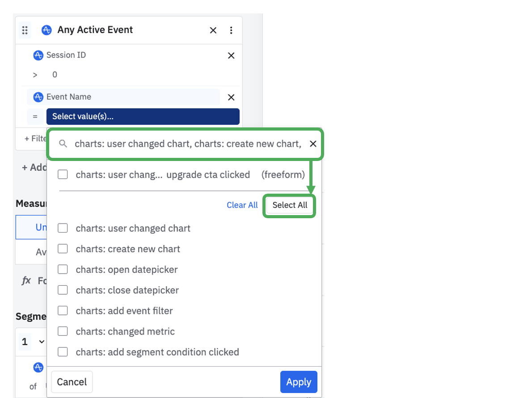The image size is (532, 398).
Task: Delete the Event Name filter
Action: point(231,97)
